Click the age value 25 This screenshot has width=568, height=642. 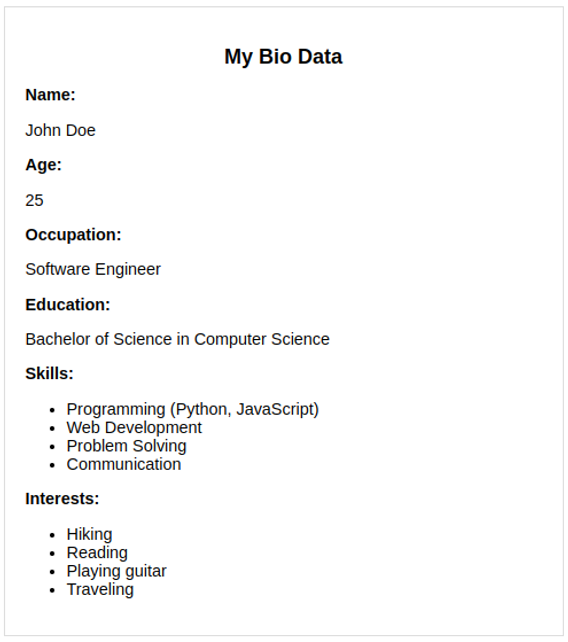pos(34,200)
